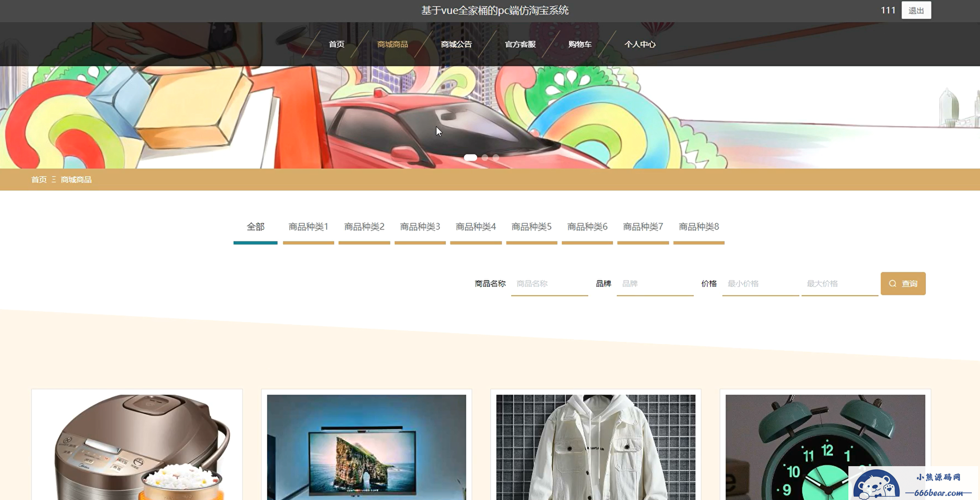Select the third carousel indicator dot
The width and height of the screenshot is (980, 500).
(x=496, y=157)
